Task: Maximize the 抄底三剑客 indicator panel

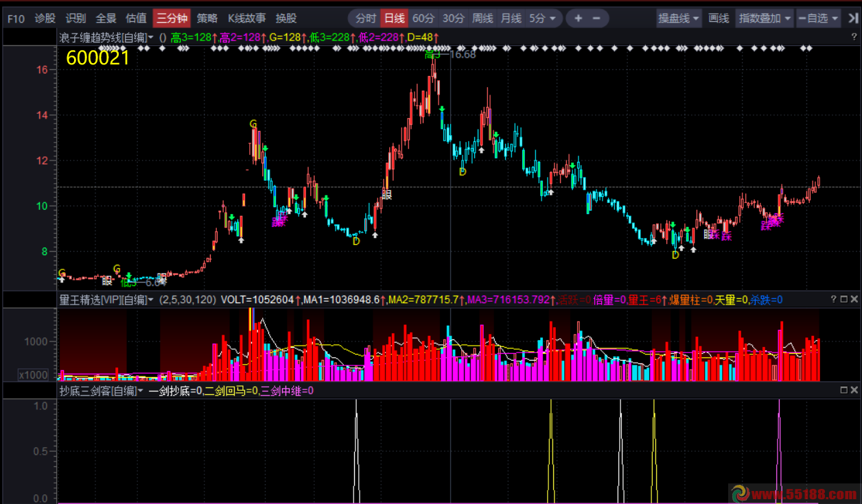Action: click(844, 390)
